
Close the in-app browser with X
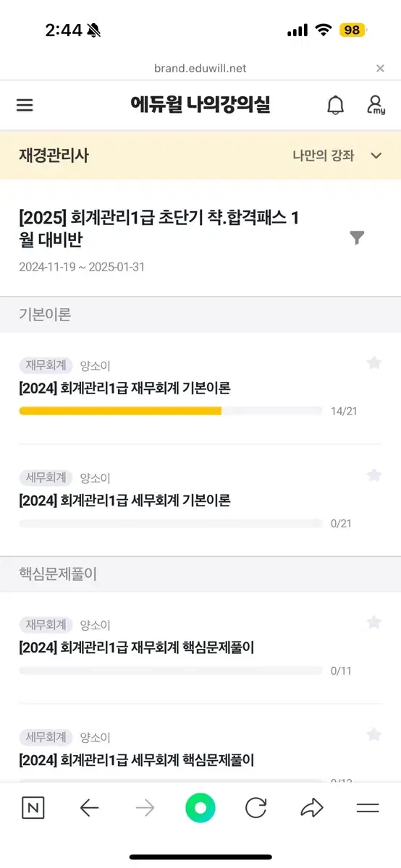click(380, 68)
